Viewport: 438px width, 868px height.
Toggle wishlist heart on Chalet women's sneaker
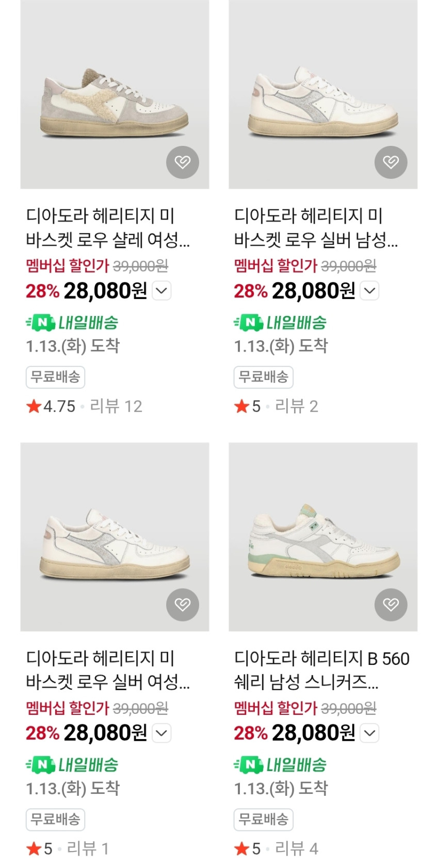tap(182, 162)
